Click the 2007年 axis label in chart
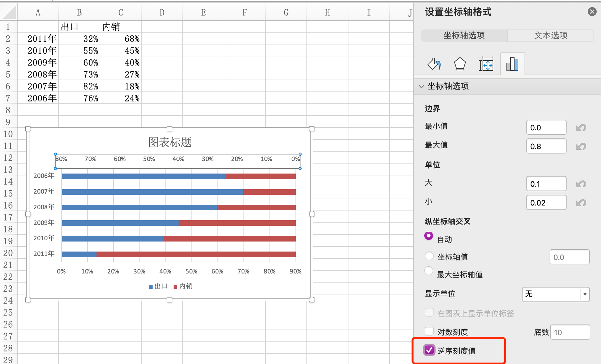This screenshot has height=364, width=601. [x=44, y=191]
